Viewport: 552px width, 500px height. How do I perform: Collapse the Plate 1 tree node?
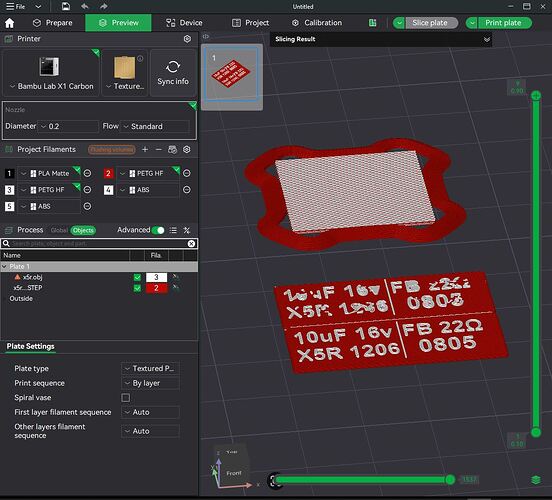pos(5,266)
